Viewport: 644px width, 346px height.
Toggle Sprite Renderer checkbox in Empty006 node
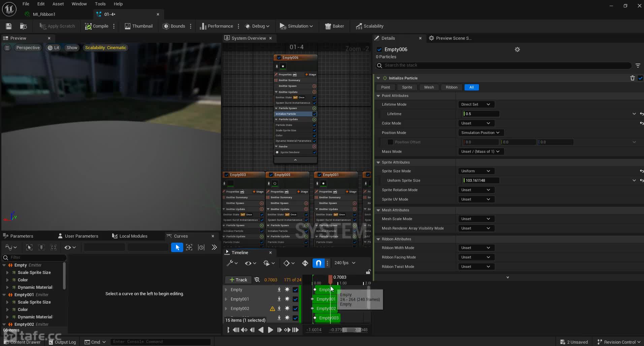(x=314, y=152)
